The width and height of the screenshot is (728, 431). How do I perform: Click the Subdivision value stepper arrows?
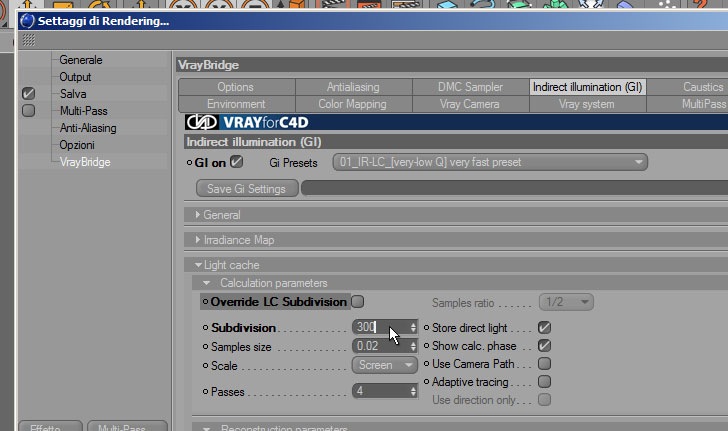(413, 327)
